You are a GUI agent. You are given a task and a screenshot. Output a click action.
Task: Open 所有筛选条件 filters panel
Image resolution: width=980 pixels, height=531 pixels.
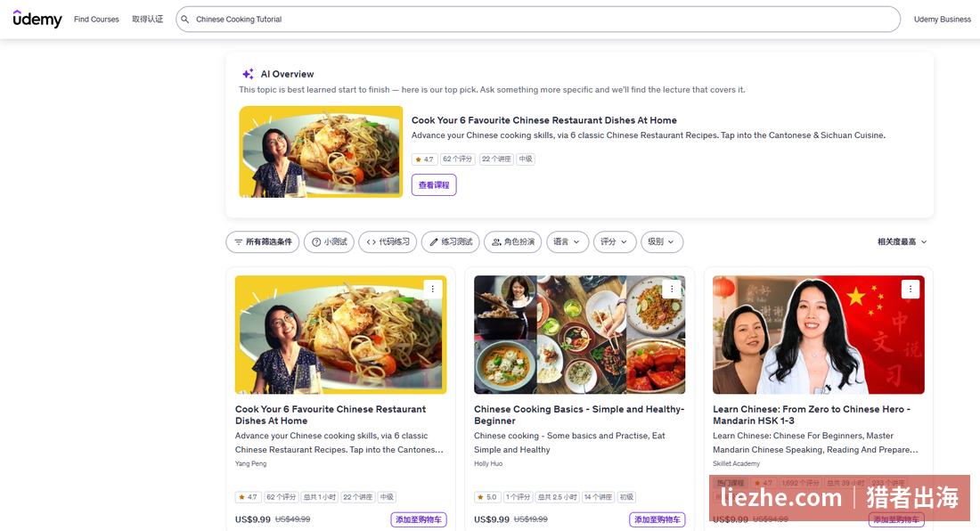tap(263, 241)
